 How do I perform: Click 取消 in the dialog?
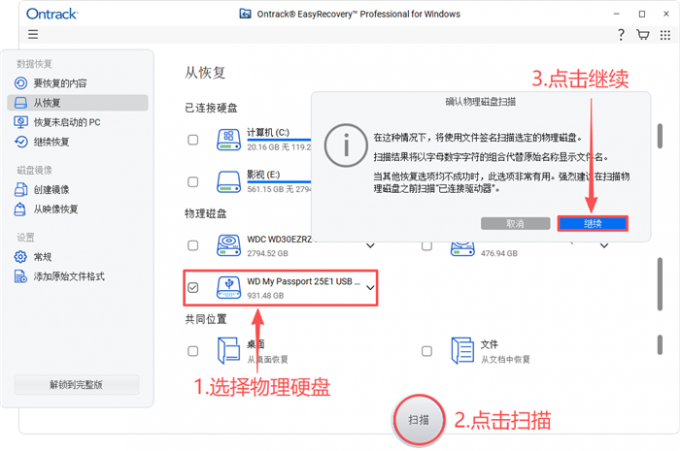(x=515, y=224)
